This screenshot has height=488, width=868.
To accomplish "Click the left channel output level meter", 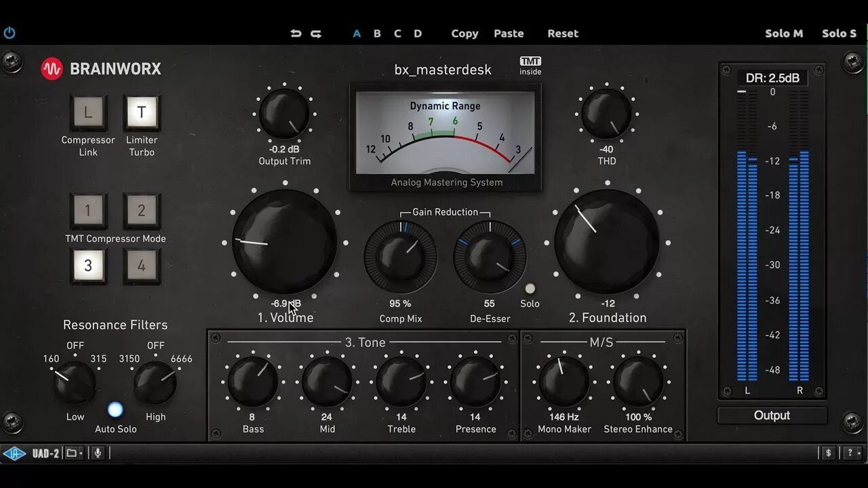I will (747, 235).
